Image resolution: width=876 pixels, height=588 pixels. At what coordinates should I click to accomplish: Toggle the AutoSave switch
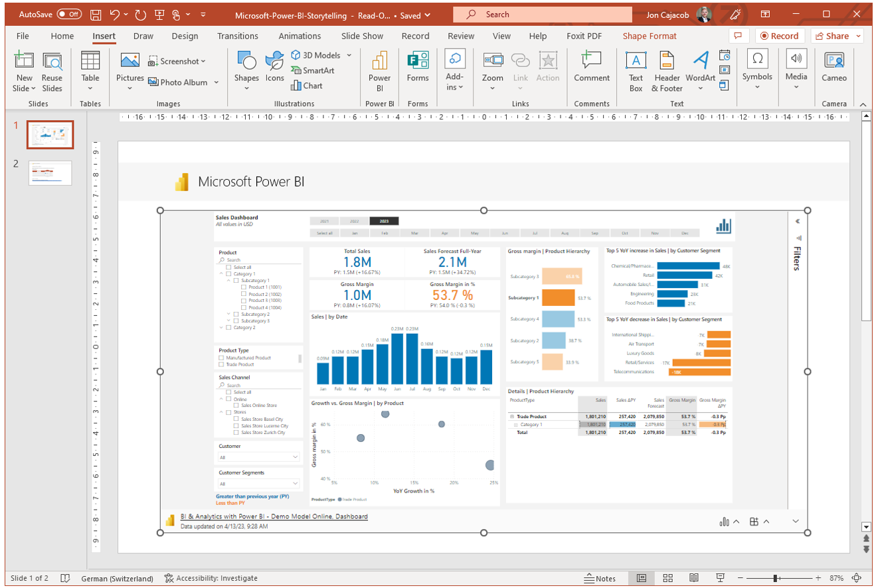[69, 14]
